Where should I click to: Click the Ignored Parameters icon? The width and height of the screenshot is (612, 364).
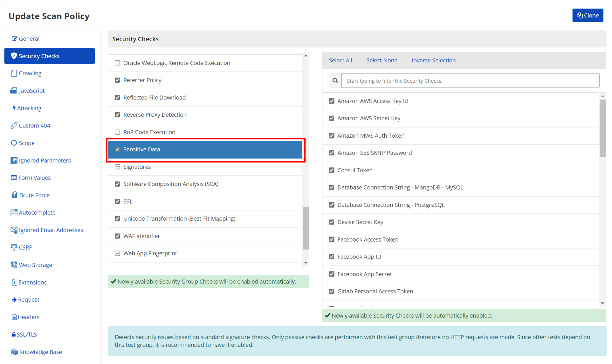pyautogui.click(x=14, y=160)
